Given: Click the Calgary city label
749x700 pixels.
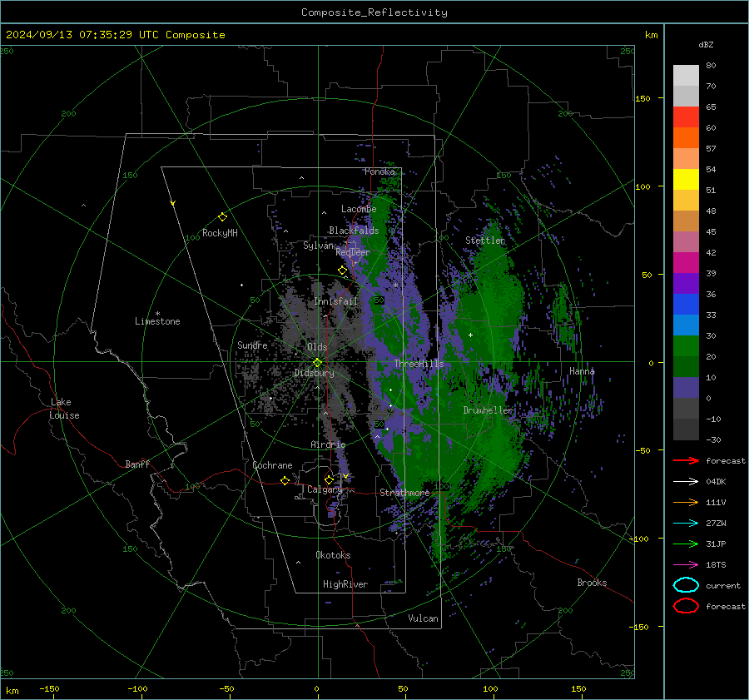Looking at the screenshot, I should [x=325, y=489].
